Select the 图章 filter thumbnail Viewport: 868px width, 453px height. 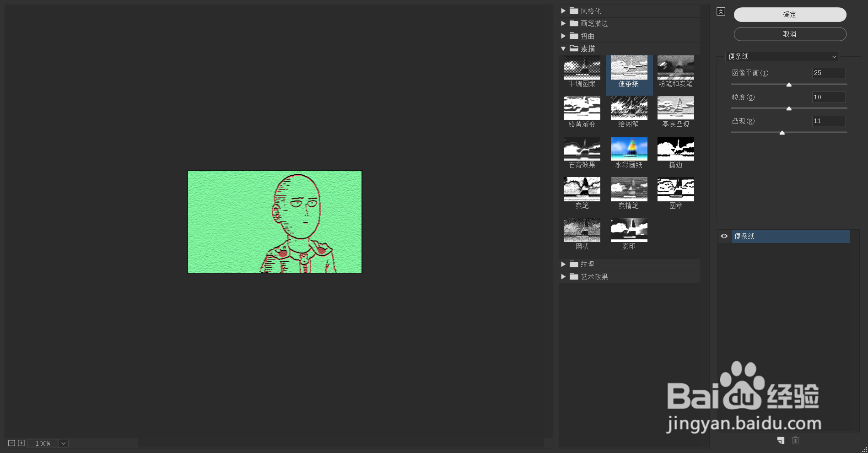(676, 189)
